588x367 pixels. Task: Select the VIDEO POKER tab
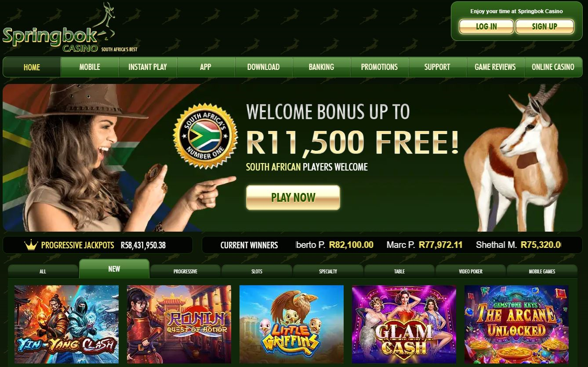coord(471,271)
